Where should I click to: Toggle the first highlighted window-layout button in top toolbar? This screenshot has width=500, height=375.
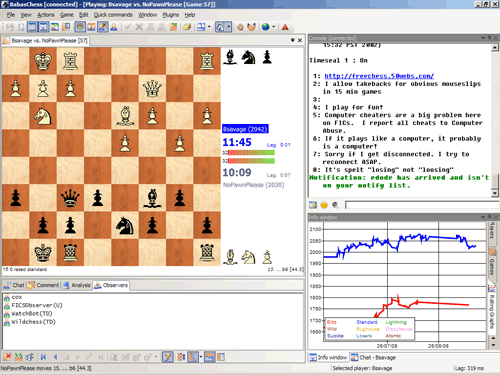(x=32, y=27)
